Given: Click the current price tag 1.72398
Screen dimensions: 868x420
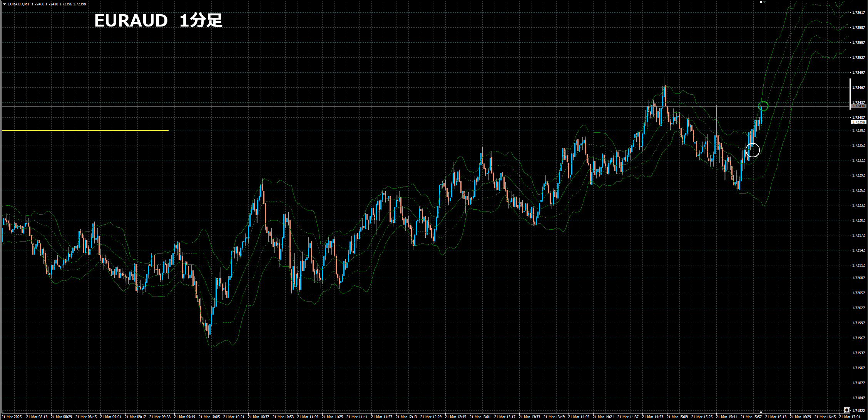Looking at the screenshot, I should pos(858,122).
